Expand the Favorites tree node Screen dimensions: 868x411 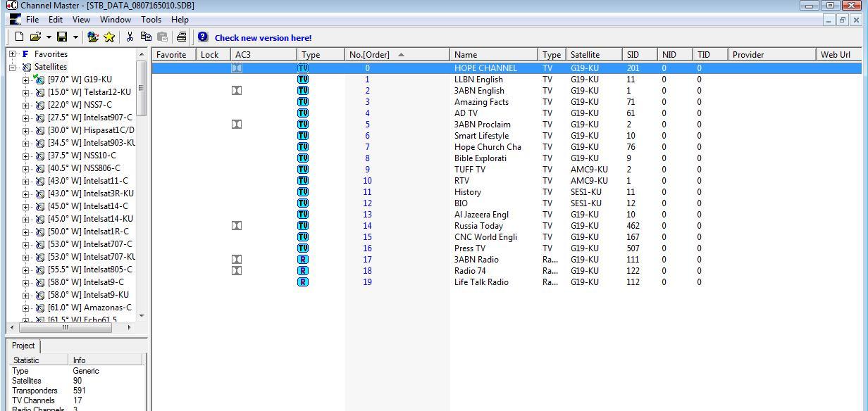pyautogui.click(x=13, y=54)
